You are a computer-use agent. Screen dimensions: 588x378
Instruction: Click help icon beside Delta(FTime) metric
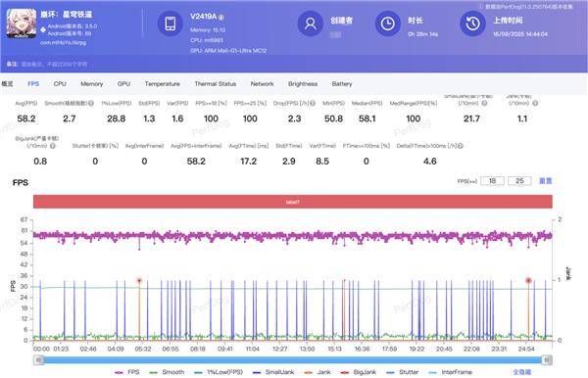pos(461,146)
